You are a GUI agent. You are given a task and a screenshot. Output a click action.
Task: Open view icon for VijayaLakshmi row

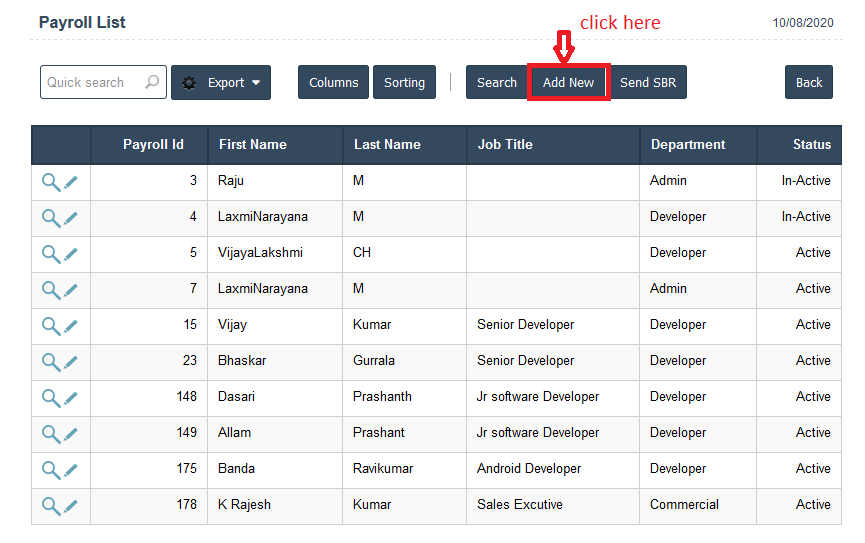pyautogui.click(x=50, y=254)
